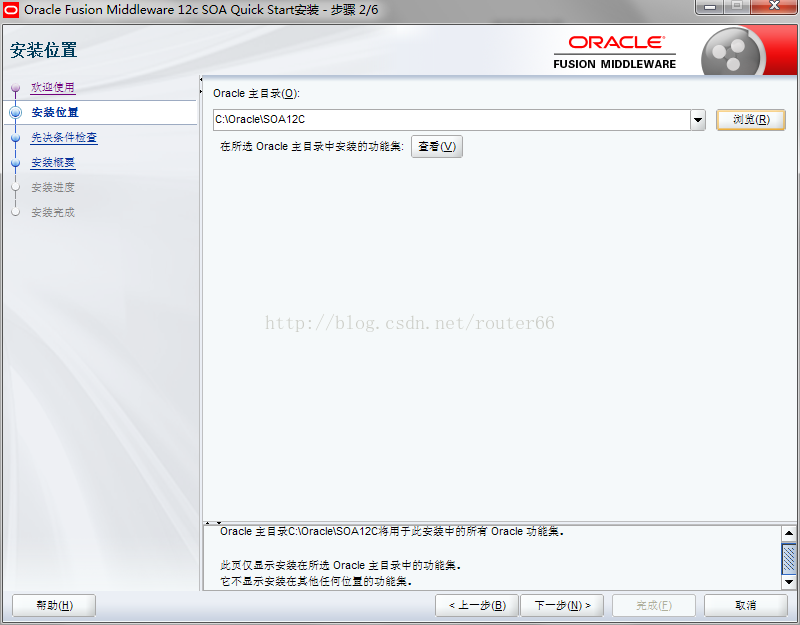Click the 安装位置 current-step bullet icon
Screen dimensions: 800x625
click(16, 112)
